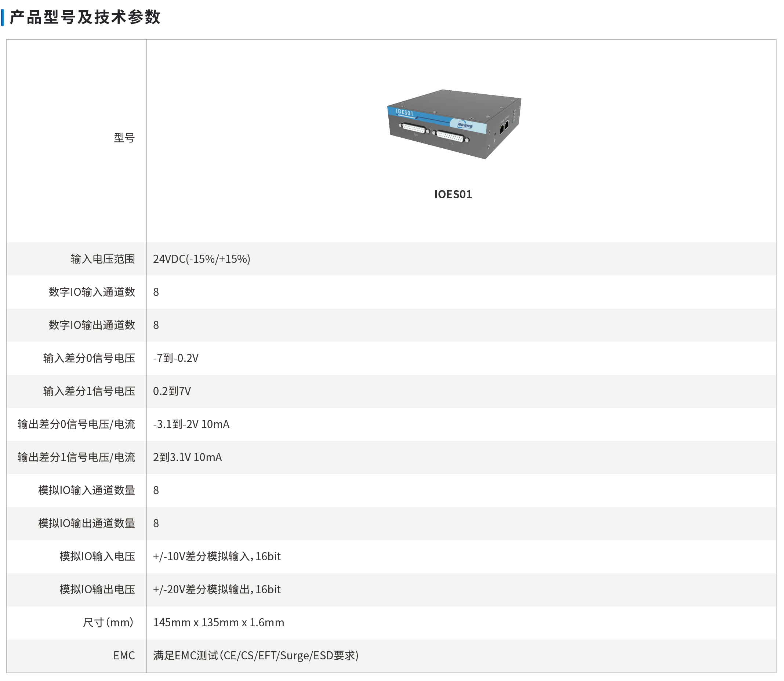Click the 数字IO输出通道数 label

(x=92, y=325)
